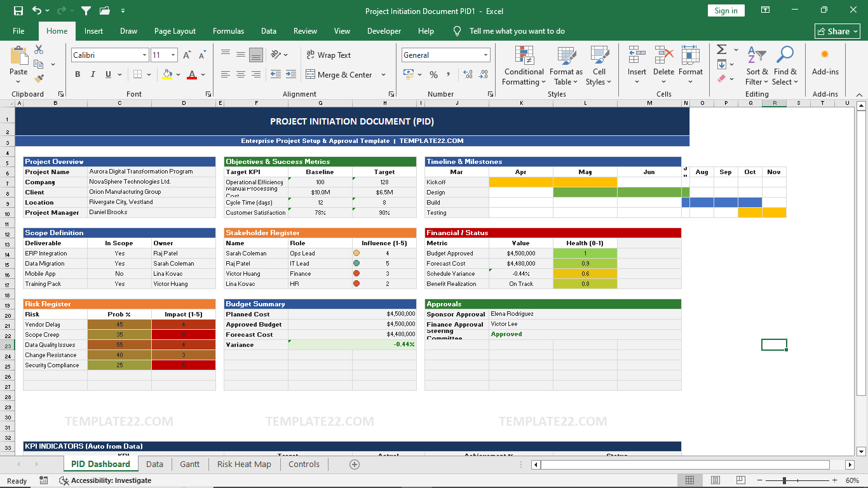Image resolution: width=868 pixels, height=488 pixels.
Task: Open the font name Calibri dropdown
Action: 144,55
